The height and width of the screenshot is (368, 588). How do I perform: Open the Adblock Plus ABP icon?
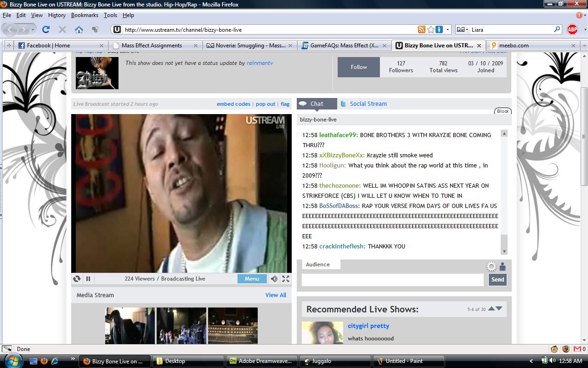(x=572, y=29)
